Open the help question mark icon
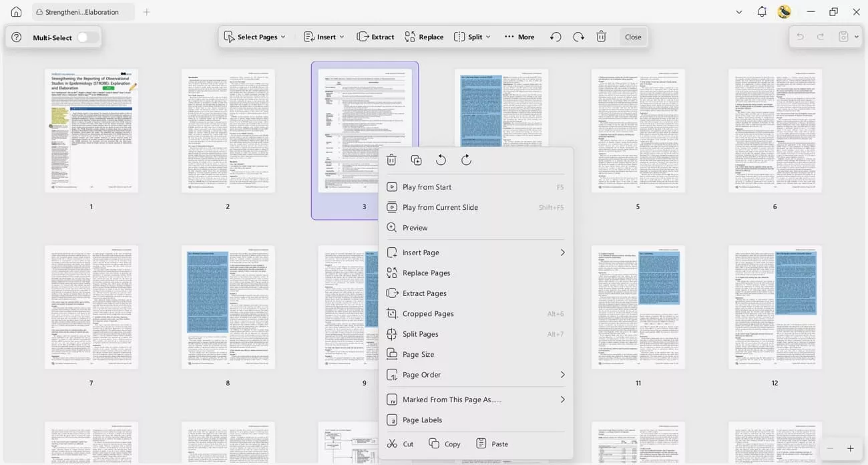The width and height of the screenshot is (868, 465). pyautogui.click(x=15, y=37)
